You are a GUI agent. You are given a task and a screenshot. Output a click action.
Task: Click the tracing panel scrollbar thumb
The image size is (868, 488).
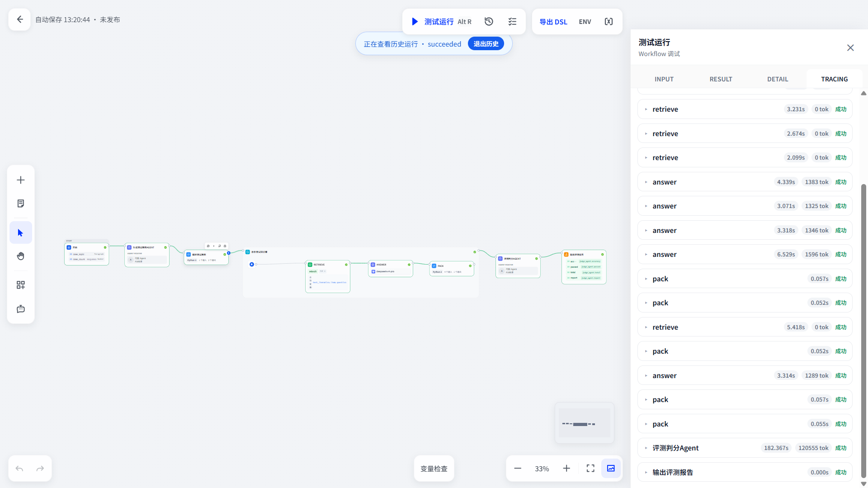863,331
